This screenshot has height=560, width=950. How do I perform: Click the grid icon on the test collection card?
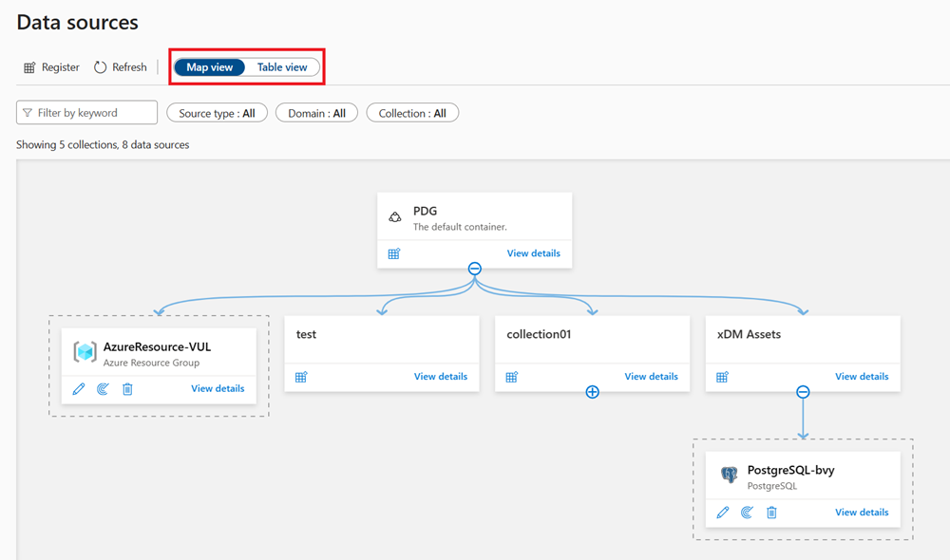(x=300, y=377)
